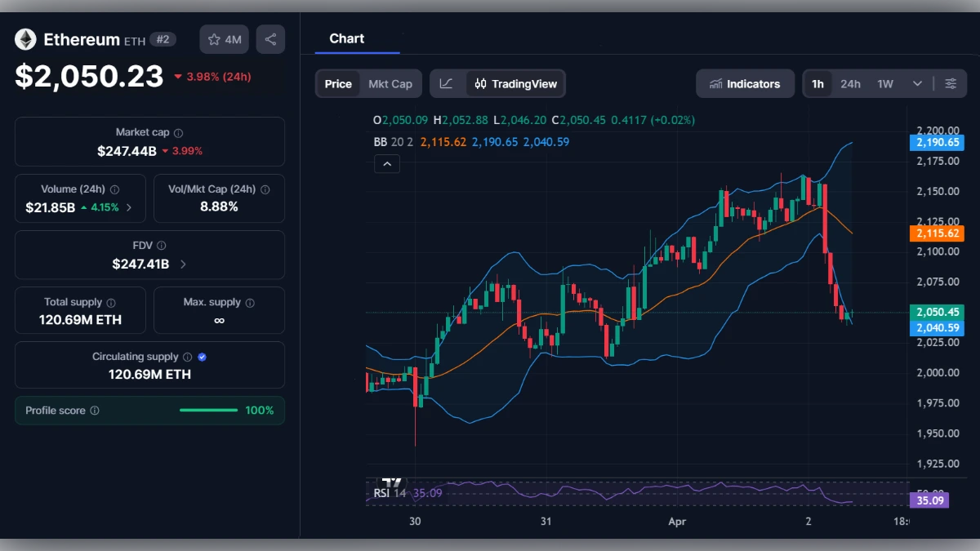This screenshot has height=551, width=980.
Task: Toggle the Price view button
Action: click(337, 83)
